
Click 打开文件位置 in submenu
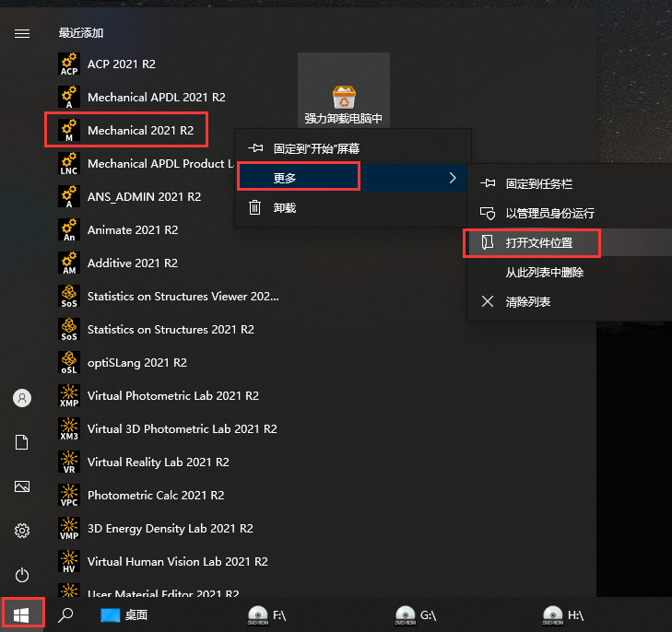[570, 243]
